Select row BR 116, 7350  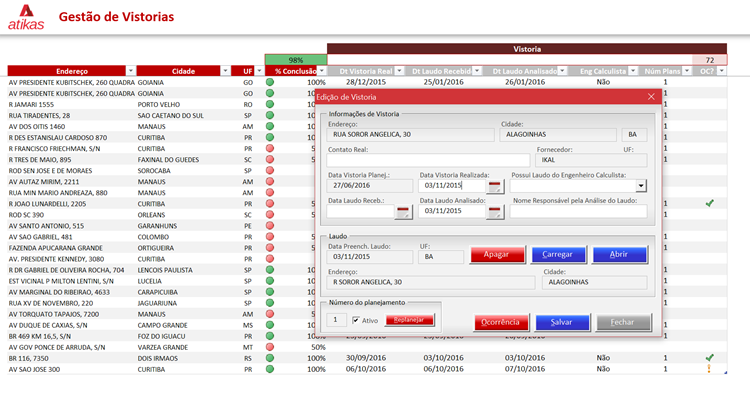click(x=28, y=358)
